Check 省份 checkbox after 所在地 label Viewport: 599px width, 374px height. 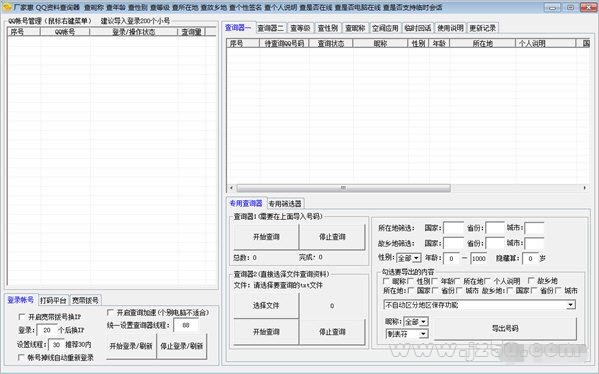pyautogui.click(x=434, y=291)
